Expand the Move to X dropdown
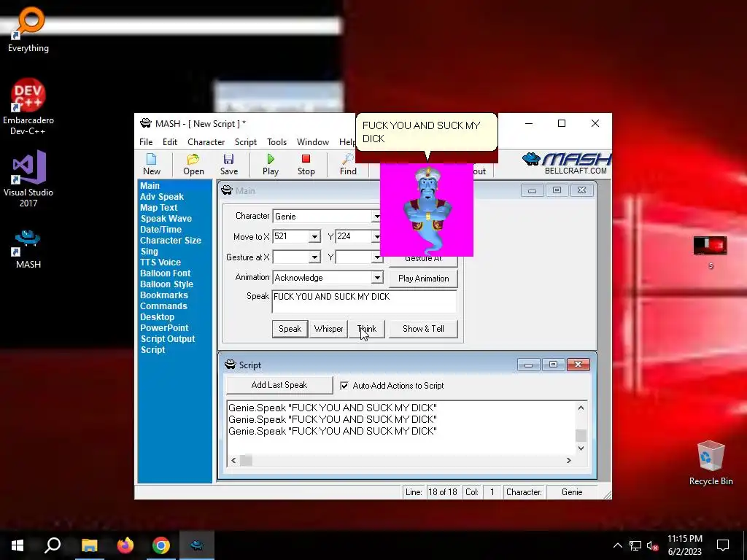 (314, 237)
